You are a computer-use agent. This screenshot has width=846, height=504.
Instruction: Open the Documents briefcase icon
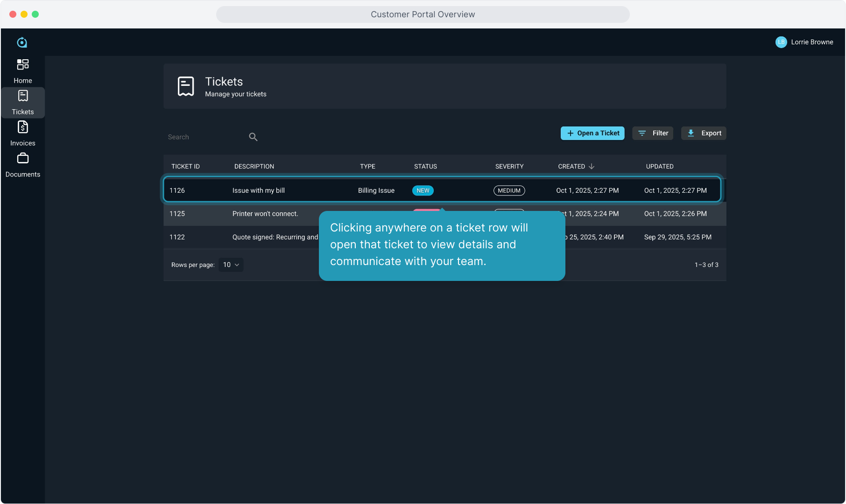coord(22,159)
